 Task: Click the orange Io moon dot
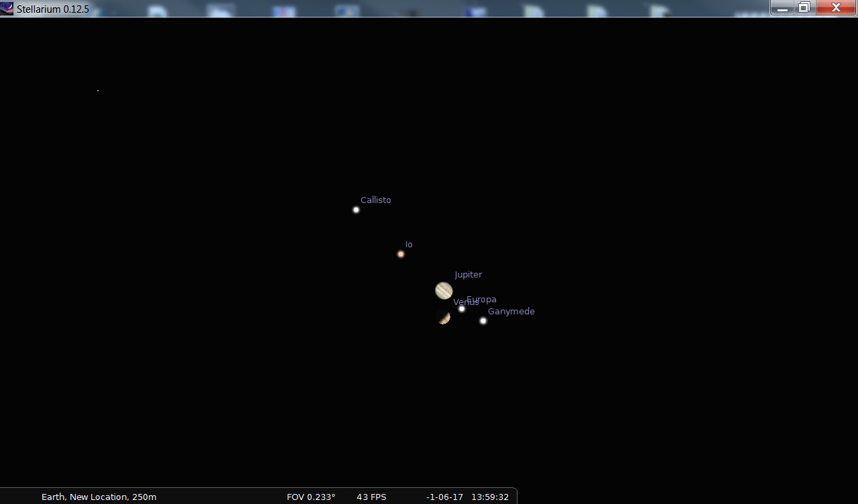click(401, 254)
